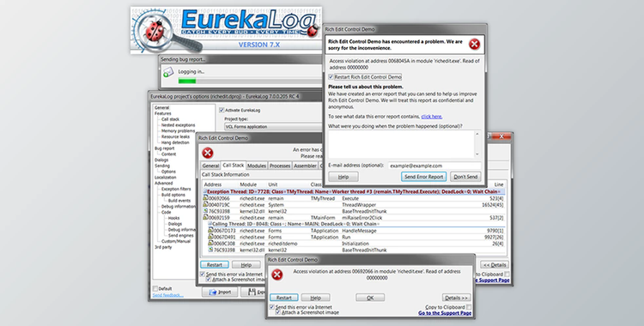Click the small ladybug right of EurekaLog title
Screen dimensions: 644x326
click(313, 30)
